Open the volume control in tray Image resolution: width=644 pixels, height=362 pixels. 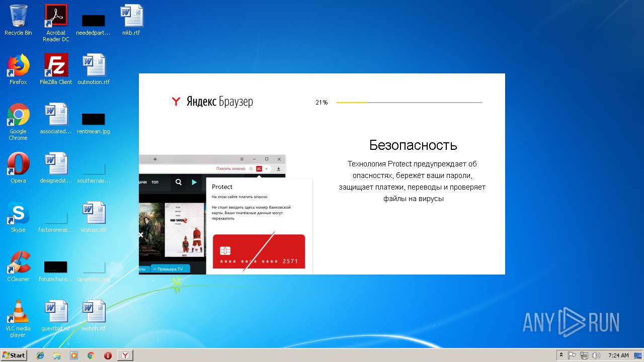[x=596, y=355]
